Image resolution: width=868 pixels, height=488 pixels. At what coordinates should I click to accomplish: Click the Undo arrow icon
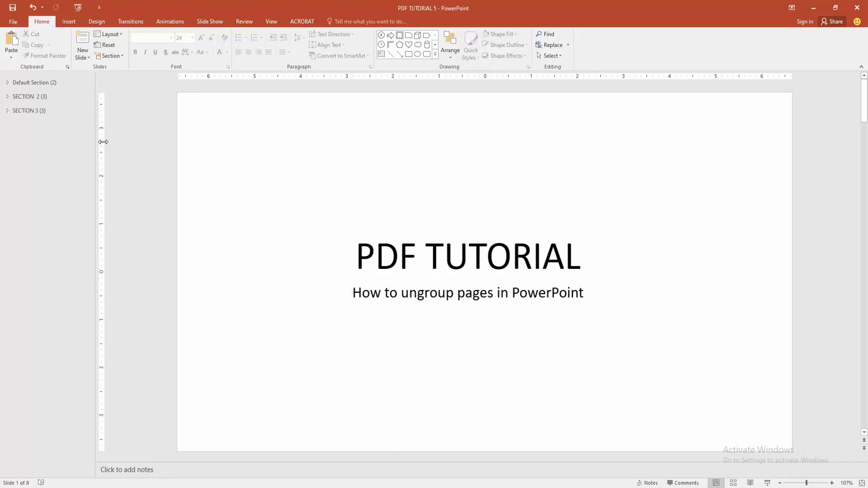point(33,8)
